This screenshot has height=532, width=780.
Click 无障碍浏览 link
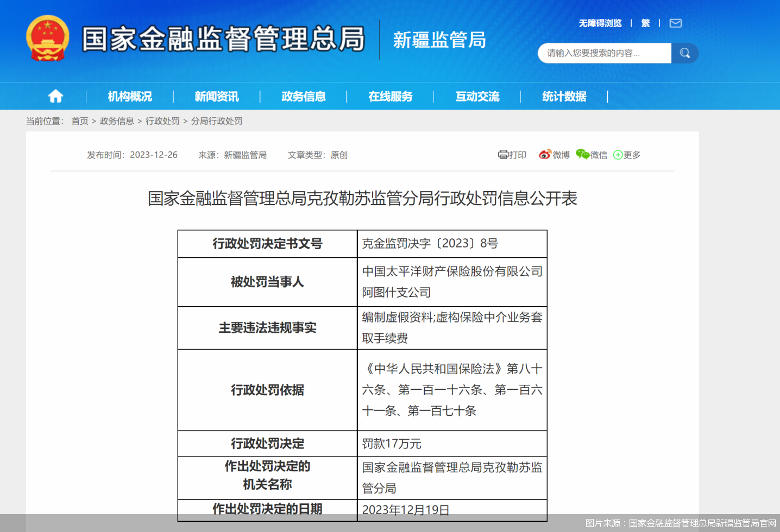click(600, 23)
